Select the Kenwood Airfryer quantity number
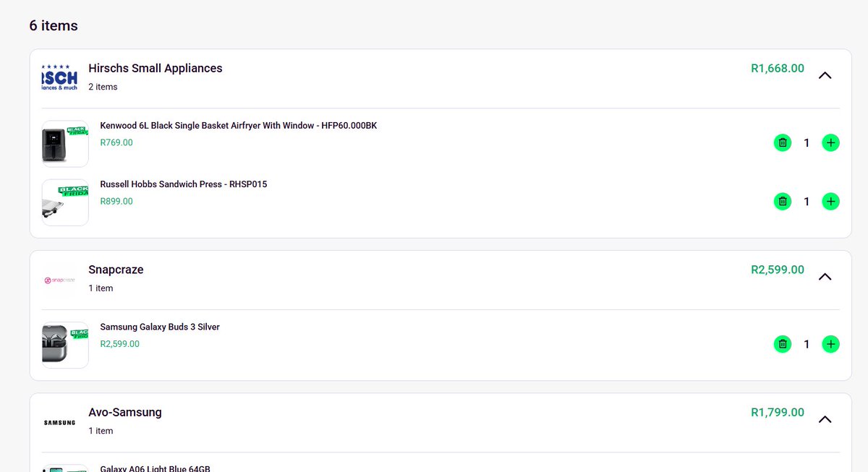This screenshot has height=472, width=868. (807, 143)
